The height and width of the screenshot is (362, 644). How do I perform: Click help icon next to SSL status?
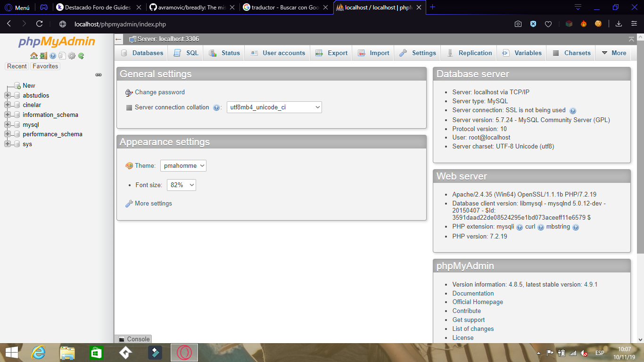coord(573,111)
